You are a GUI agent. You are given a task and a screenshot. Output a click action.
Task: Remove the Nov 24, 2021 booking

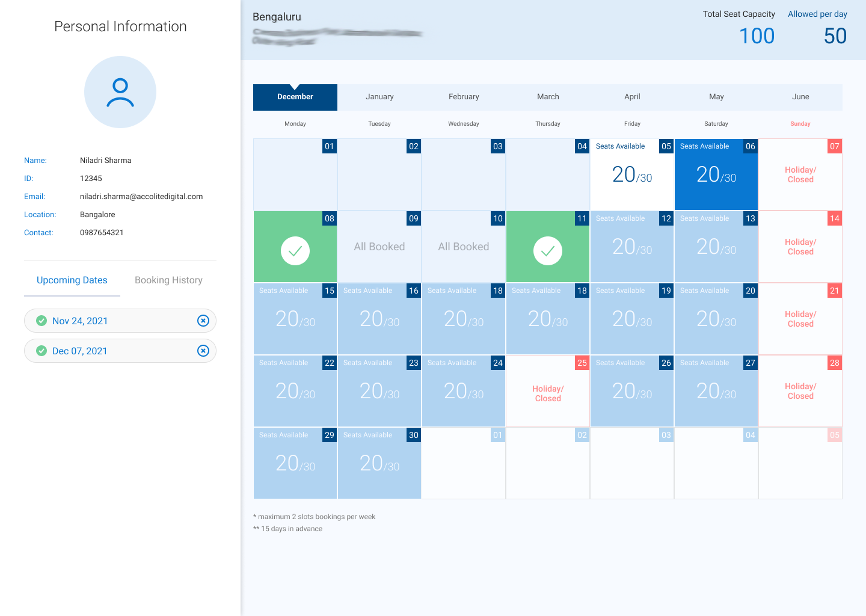pyautogui.click(x=203, y=321)
